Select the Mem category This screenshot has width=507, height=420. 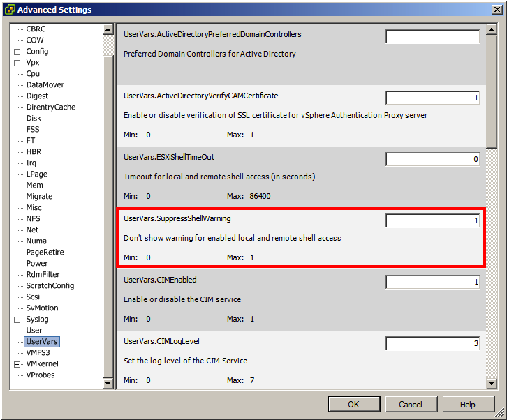pyautogui.click(x=35, y=185)
